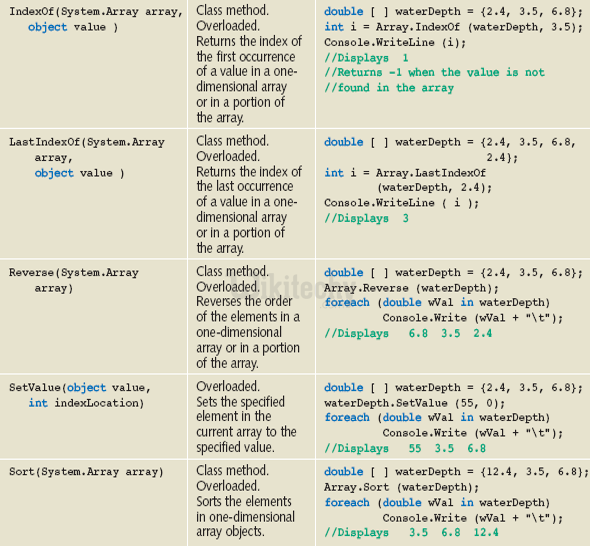590x546 pixels.
Task: Click the Reverse(System.Array method signature
Action: (74, 272)
